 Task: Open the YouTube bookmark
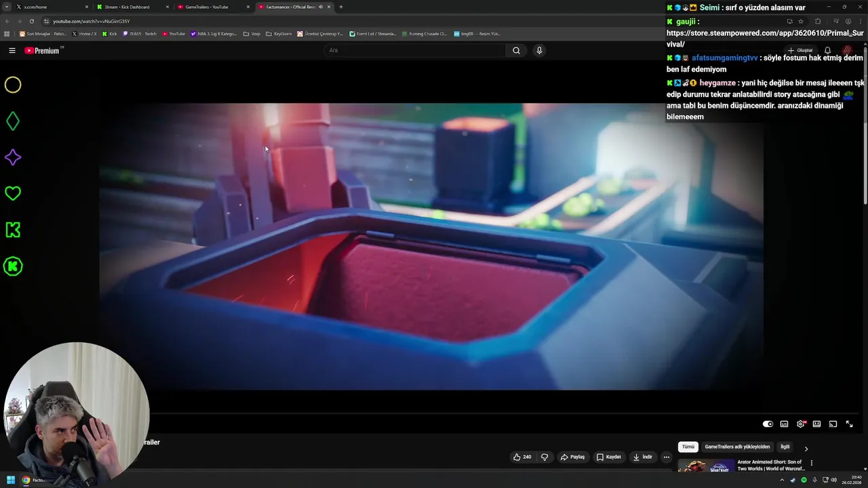pyautogui.click(x=173, y=33)
